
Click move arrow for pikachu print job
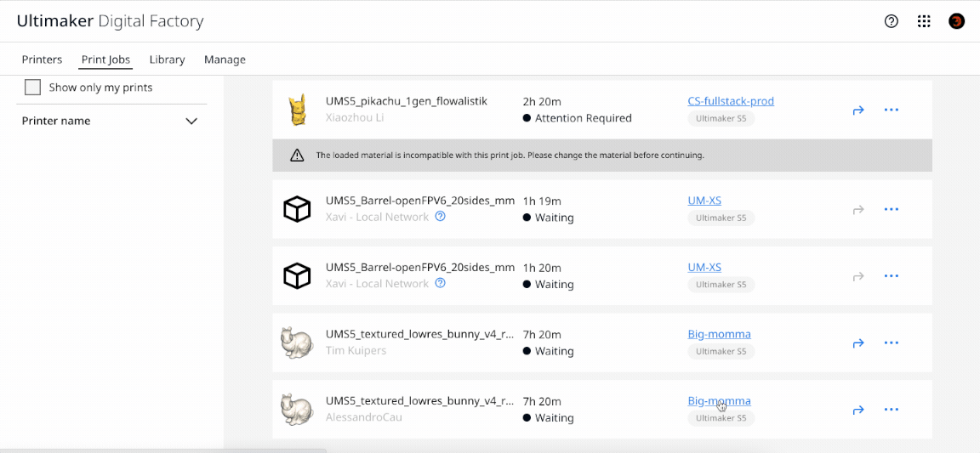click(858, 110)
